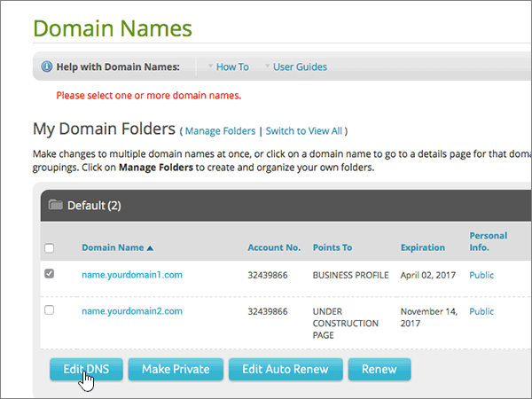The image size is (532, 399).
Task: Click the blue info help icon
Action: [x=47, y=66]
